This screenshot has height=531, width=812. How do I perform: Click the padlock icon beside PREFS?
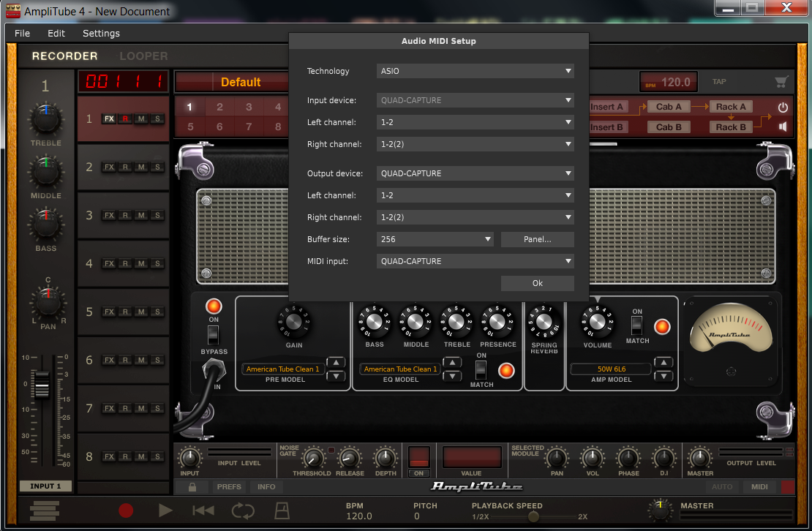[x=192, y=486]
